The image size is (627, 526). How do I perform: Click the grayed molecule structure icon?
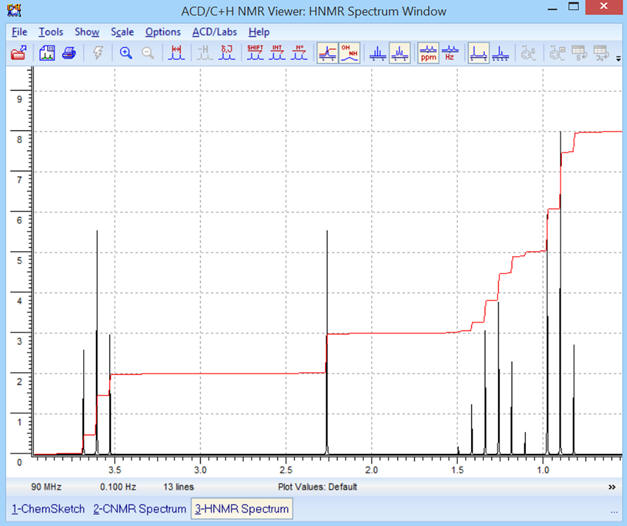click(x=528, y=53)
